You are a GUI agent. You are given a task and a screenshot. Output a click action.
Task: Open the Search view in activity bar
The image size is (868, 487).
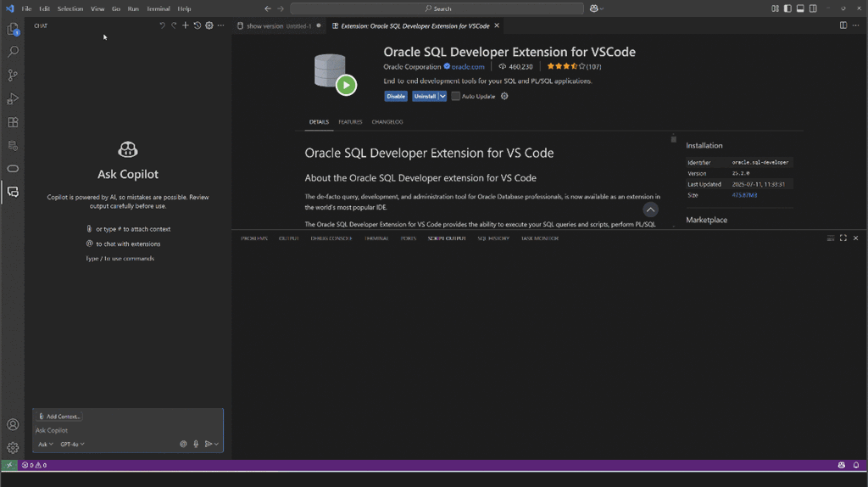(x=13, y=52)
